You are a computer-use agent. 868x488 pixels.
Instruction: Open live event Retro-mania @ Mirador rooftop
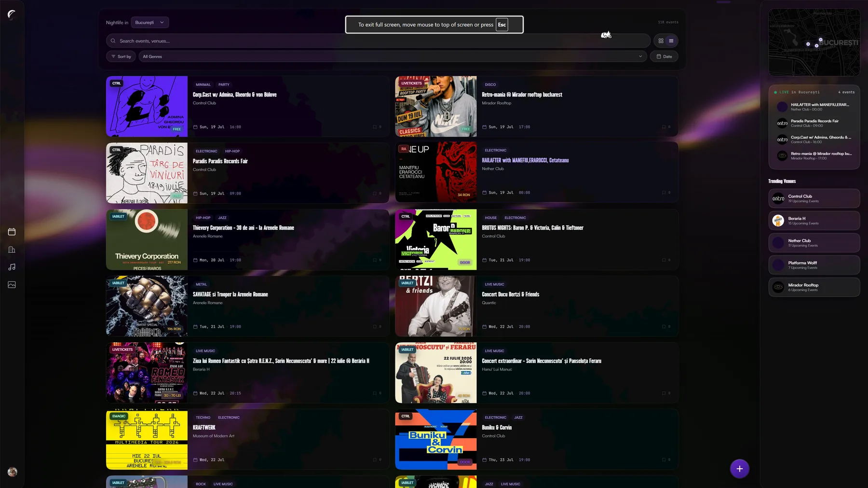tap(814, 155)
